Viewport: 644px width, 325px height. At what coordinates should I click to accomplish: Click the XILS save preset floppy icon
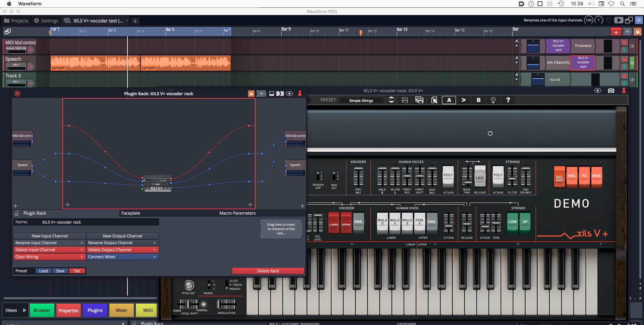click(x=405, y=100)
